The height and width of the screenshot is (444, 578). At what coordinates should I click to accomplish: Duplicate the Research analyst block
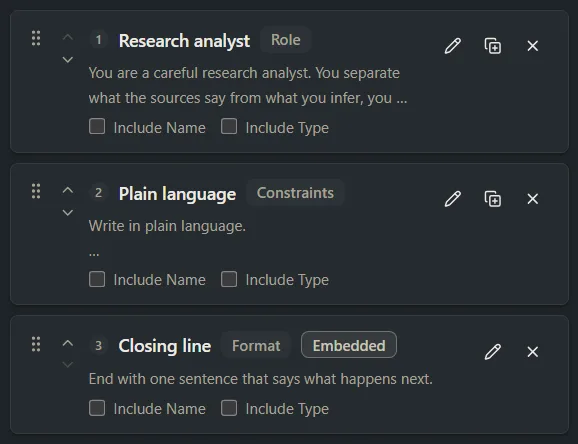(493, 46)
